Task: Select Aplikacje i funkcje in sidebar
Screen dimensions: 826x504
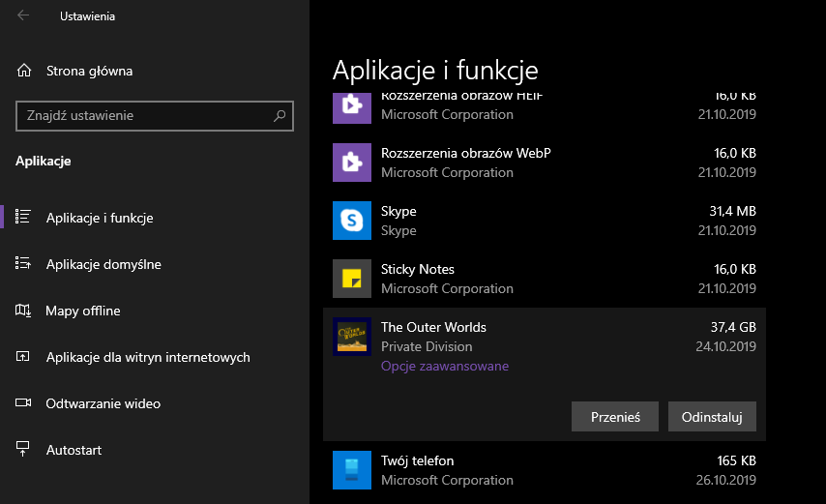Action: (100, 218)
